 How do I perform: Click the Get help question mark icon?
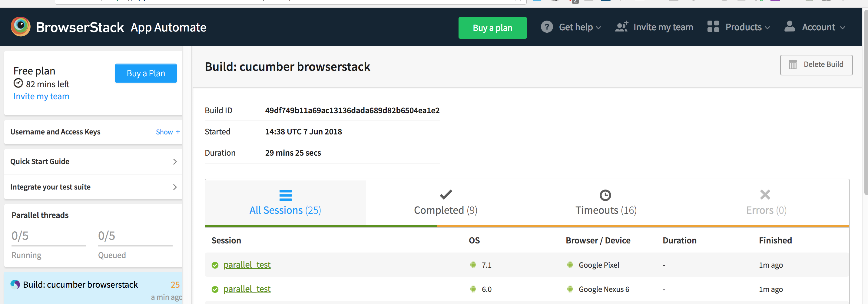(547, 27)
